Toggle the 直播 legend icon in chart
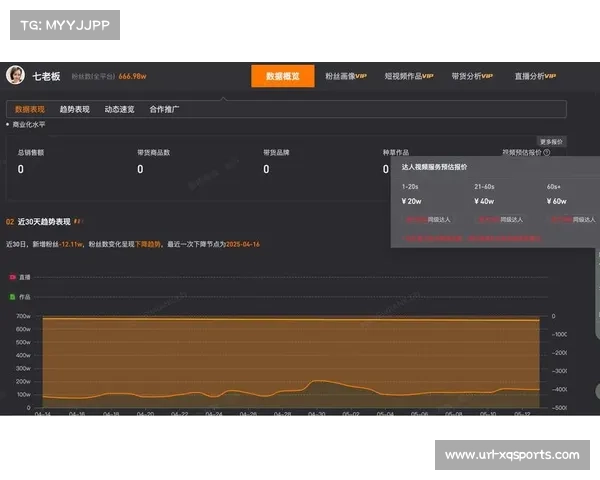The width and height of the screenshot is (600, 480). coord(13,277)
